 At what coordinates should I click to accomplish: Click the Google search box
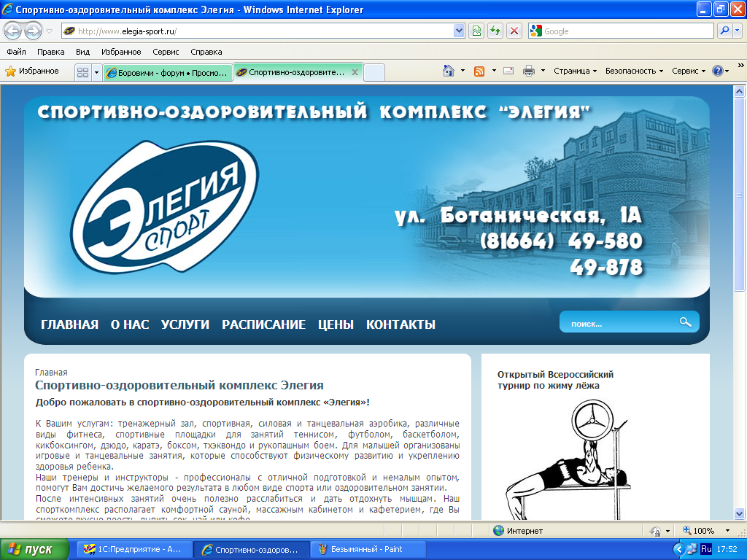[621, 31]
